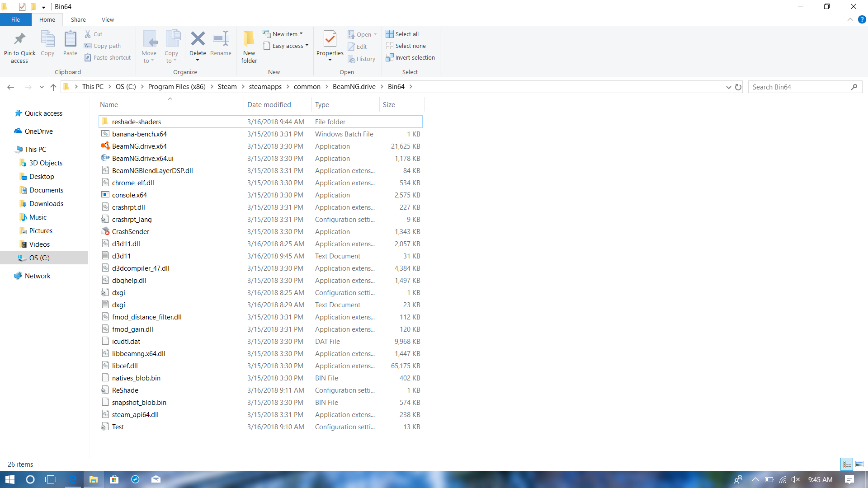Switch to the Share ribbon tab
The height and width of the screenshot is (488, 868).
(x=78, y=19)
